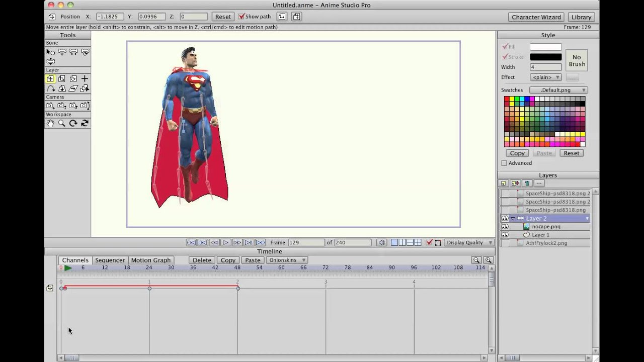The width and height of the screenshot is (644, 362).
Task: Click the flip layer vertically icon
Action: 297,17
